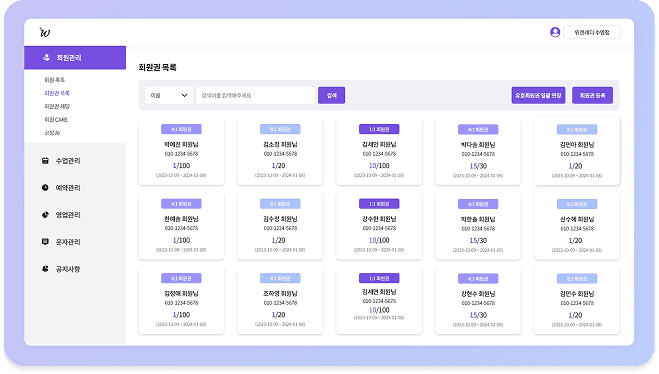This screenshot has height=374, width=659.
Task: Click the 문자관리 message icon
Action: [45, 242]
